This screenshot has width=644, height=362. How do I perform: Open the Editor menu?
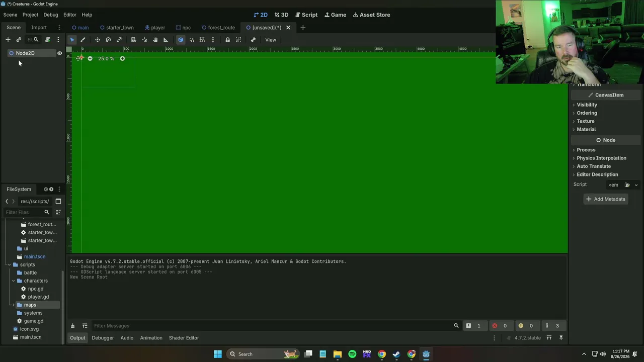pyautogui.click(x=70, y=15)
